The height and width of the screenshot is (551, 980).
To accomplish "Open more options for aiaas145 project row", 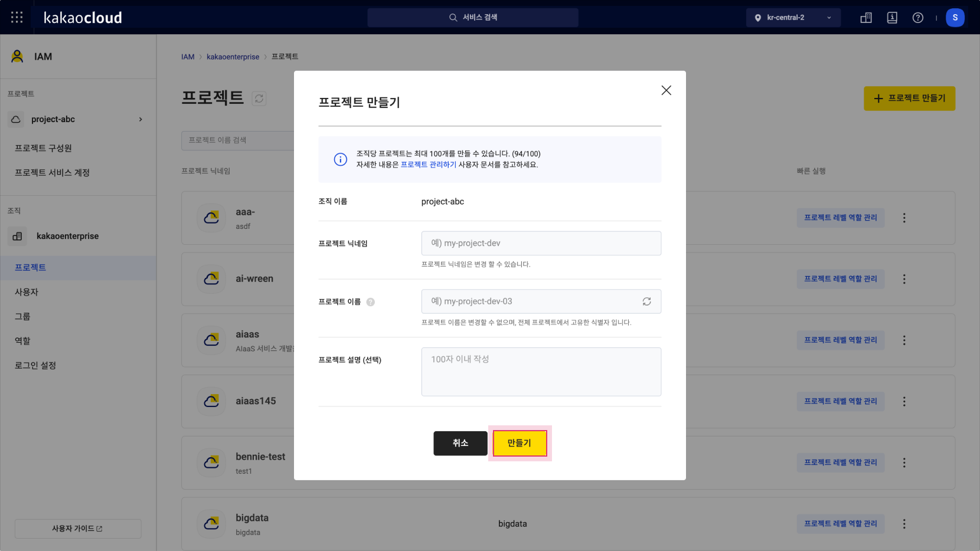I will (x=904, y=402).
